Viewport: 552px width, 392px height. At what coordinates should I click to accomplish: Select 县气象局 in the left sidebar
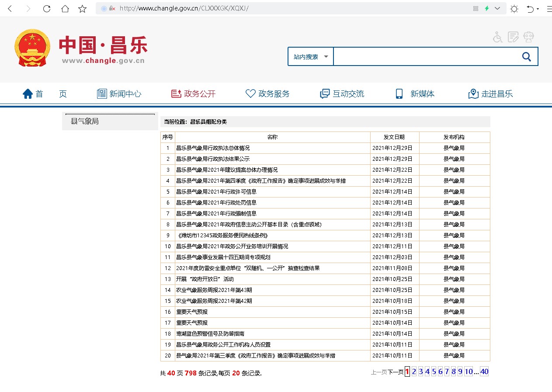[85, 121]
